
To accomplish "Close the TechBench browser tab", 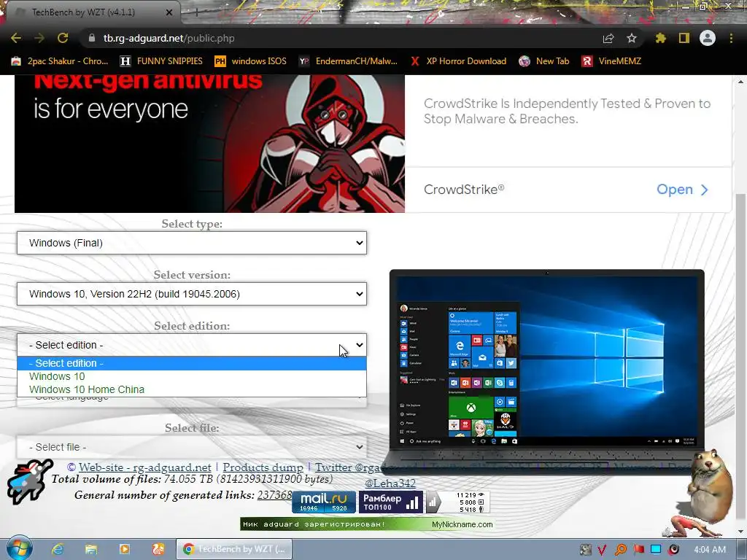I will pos(169,12).
